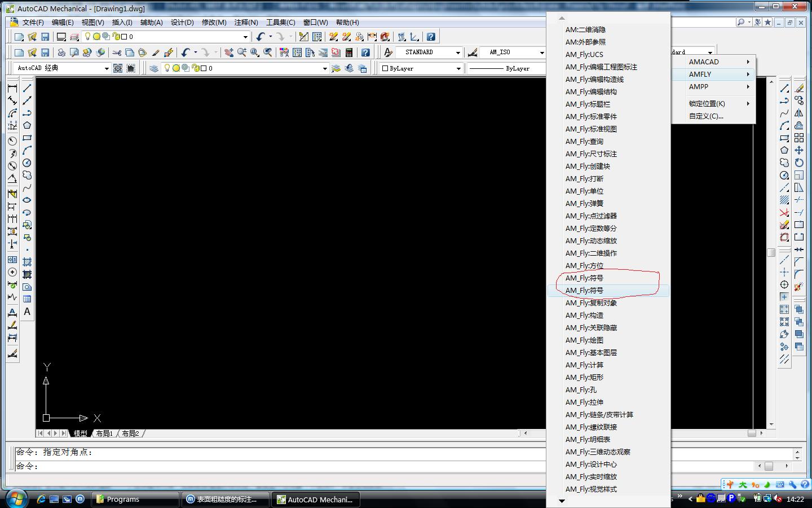
Task: Open the ByLayer color control dropdown
Action: click(x=458, y=68)
